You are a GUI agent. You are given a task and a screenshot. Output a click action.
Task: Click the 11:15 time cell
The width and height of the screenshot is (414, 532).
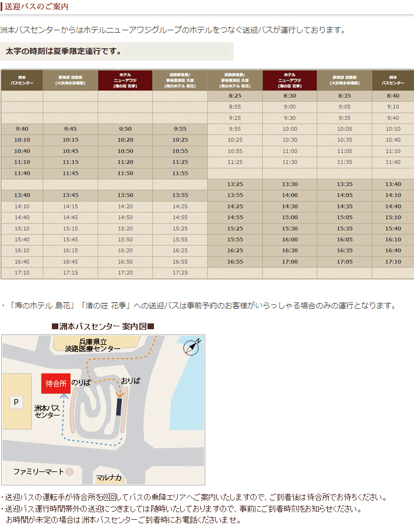[x=71, y=162]
